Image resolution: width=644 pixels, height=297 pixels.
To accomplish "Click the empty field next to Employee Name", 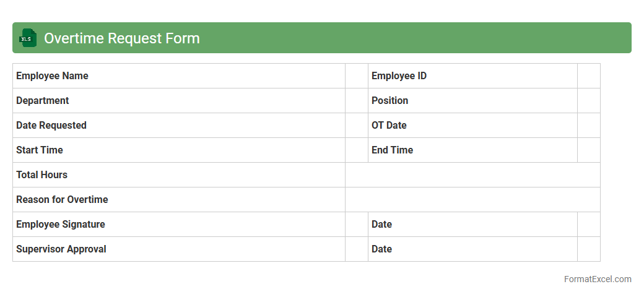I will click(357, 76).
